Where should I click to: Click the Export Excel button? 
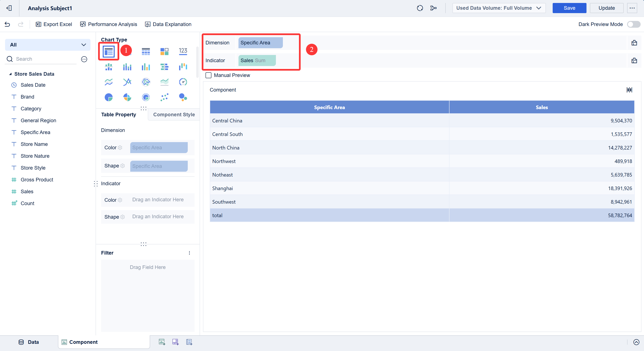[x=54, y=24]
